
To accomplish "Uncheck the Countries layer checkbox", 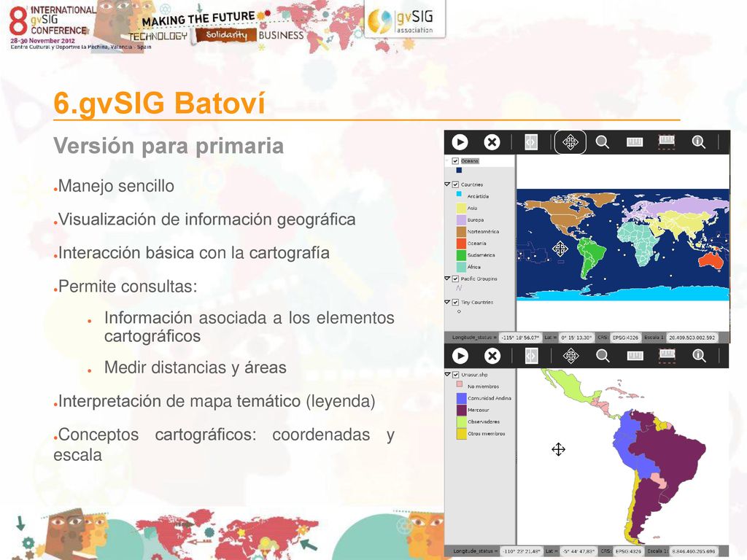I will [455, 184].
